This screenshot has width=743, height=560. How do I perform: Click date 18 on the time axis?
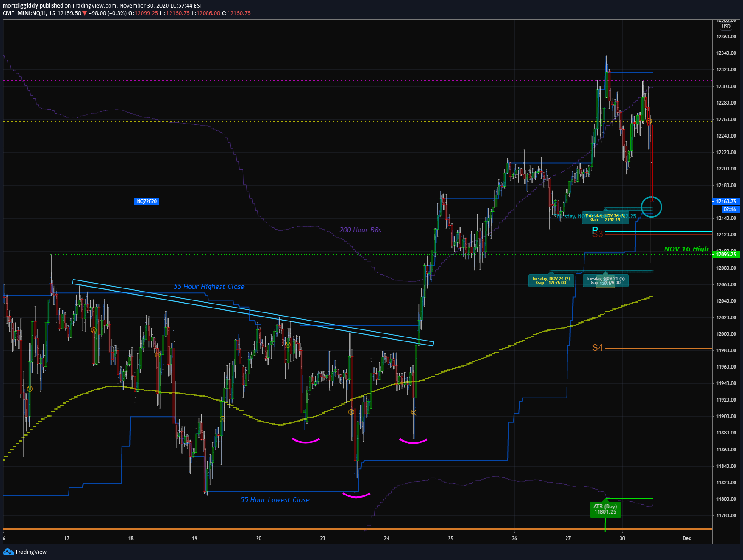coord(131,538)
